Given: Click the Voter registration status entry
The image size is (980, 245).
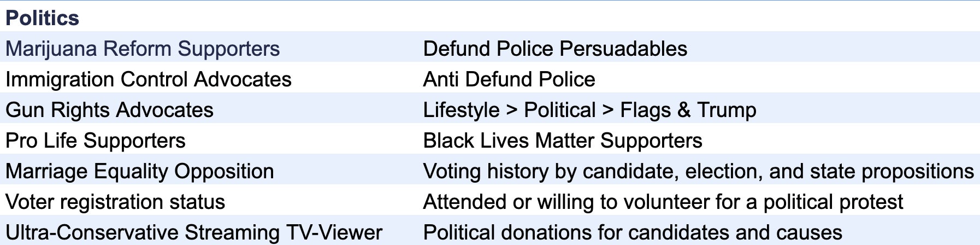Looking at the screenshot, I should [115, 202].
